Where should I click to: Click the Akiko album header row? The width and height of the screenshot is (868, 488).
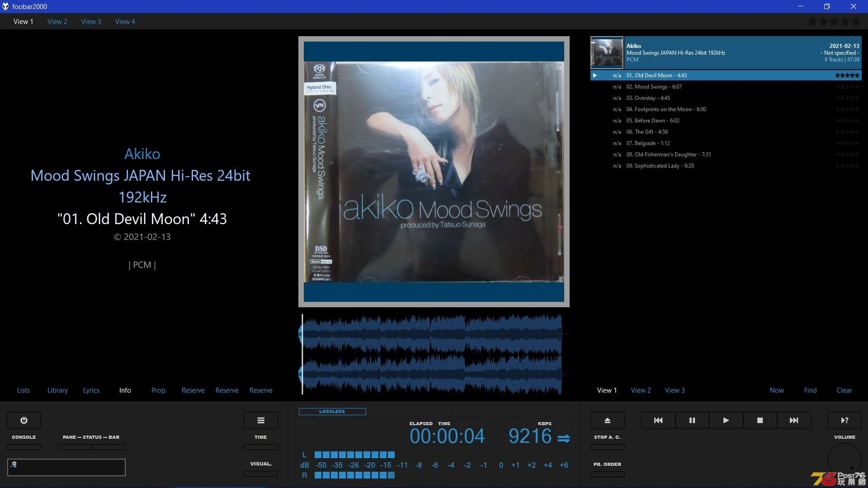pyautogui.click(x=726, y=52)
